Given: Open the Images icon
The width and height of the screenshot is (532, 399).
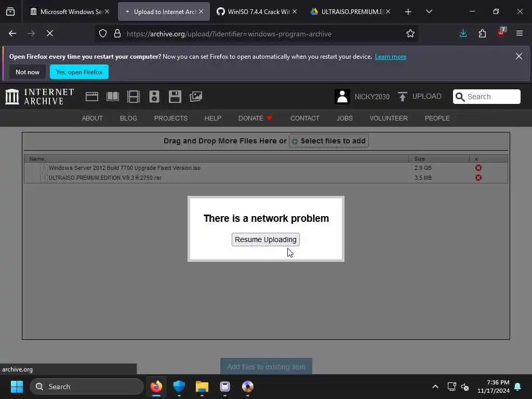Looking at the screenshot, I should coord(196,97).
